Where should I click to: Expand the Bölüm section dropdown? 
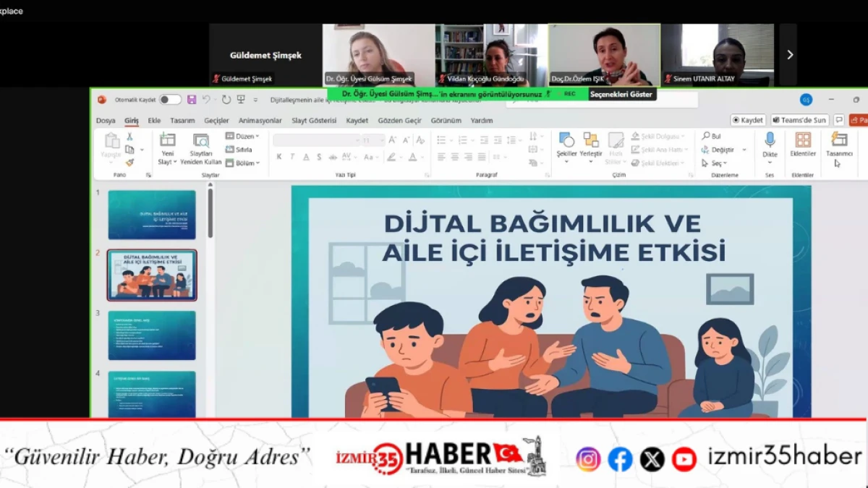[x=242, y=163]
